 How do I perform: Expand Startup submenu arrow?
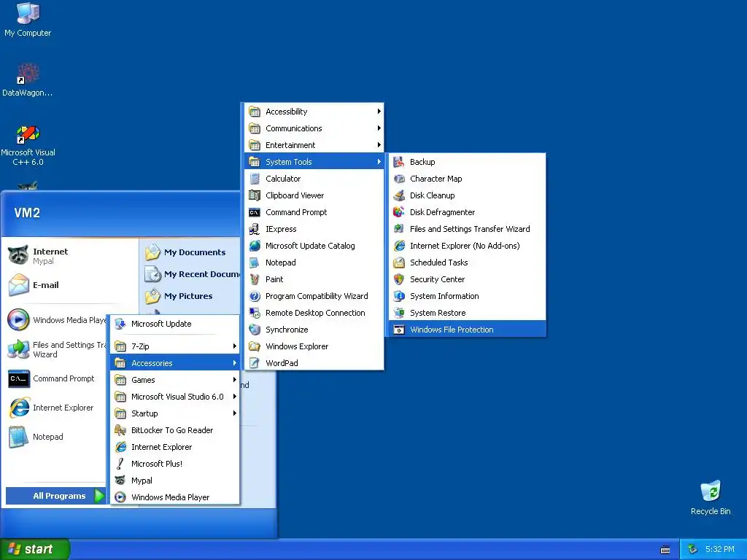coord(234,413)
